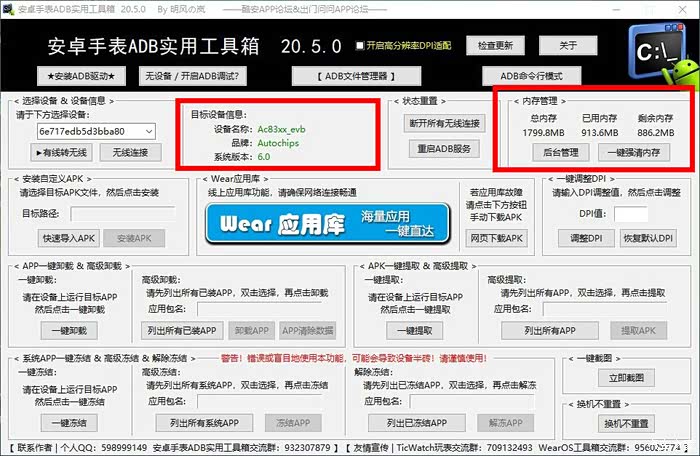Click 重启ADB服务 button
Image resolution: width=700 pixels, height=456 pixels.
(x=444, y=149)
